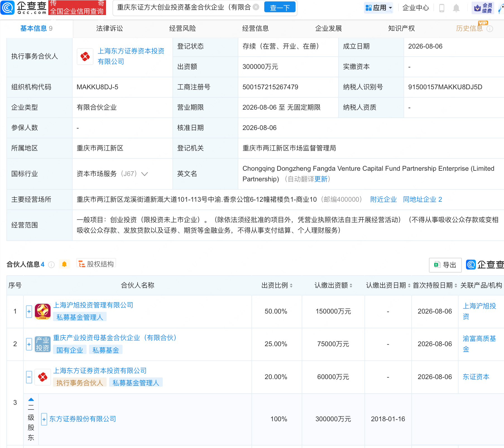
Task: Click the 私募基金管理人 tag in row 3
Action: point(136,383)
